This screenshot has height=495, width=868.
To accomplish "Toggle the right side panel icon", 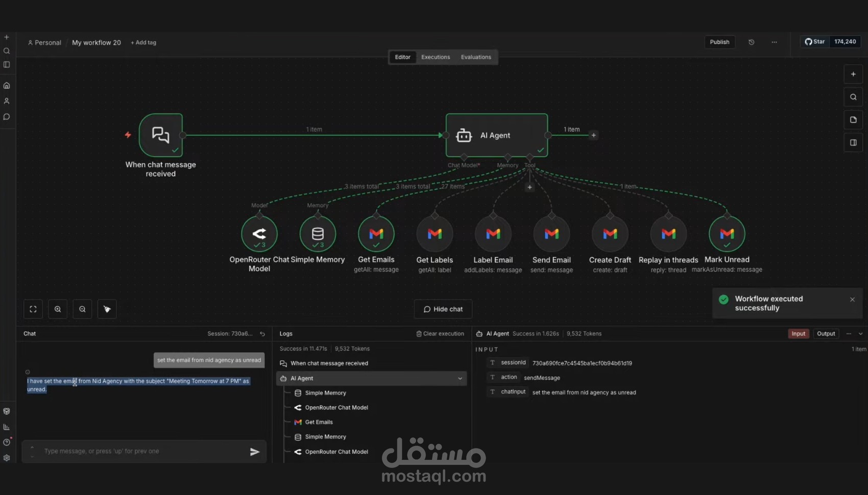I will [x=853, y=143].
